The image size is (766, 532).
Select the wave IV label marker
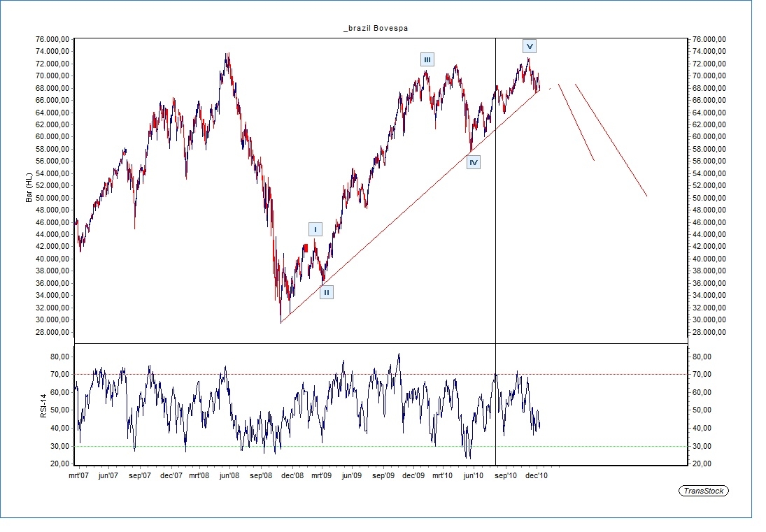474,162
